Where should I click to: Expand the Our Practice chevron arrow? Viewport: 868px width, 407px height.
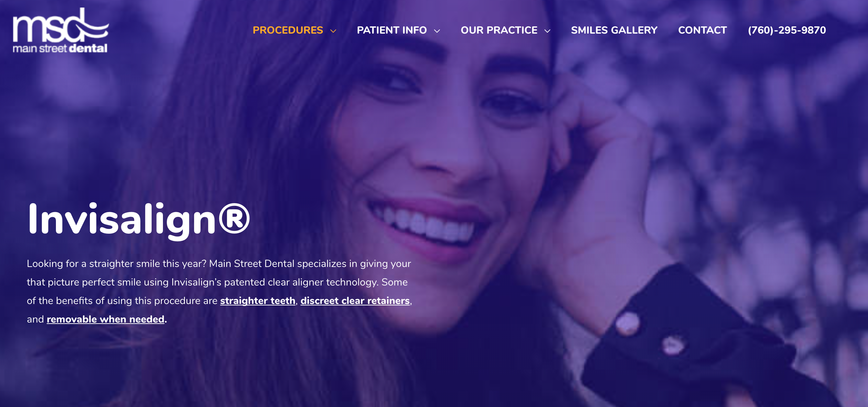pos(548,31)
